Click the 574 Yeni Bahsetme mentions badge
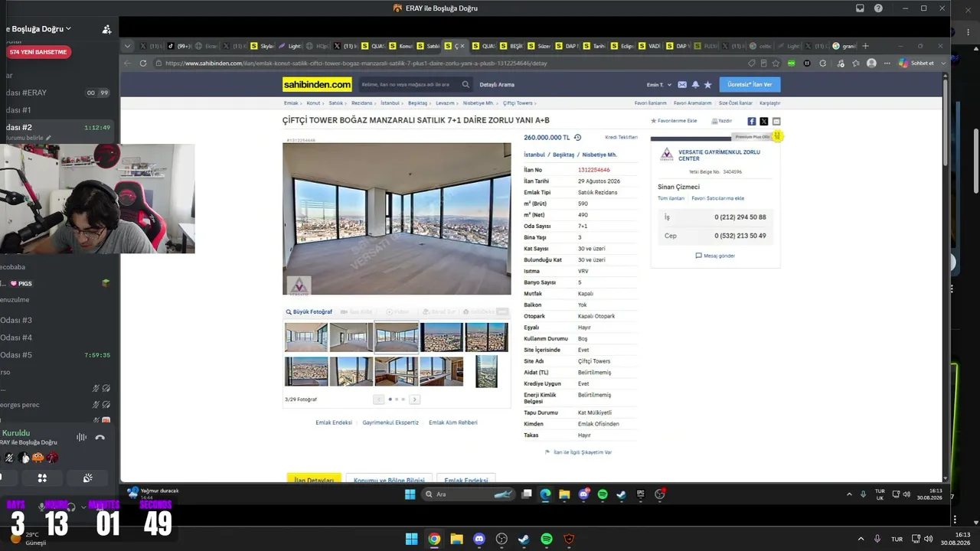 (38, 52)
